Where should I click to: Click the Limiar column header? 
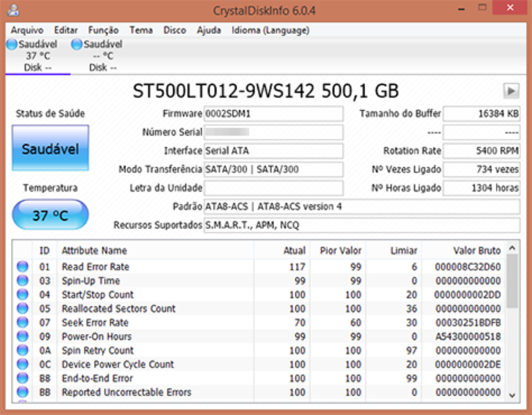pyautogui.click(x=394, y=250)
